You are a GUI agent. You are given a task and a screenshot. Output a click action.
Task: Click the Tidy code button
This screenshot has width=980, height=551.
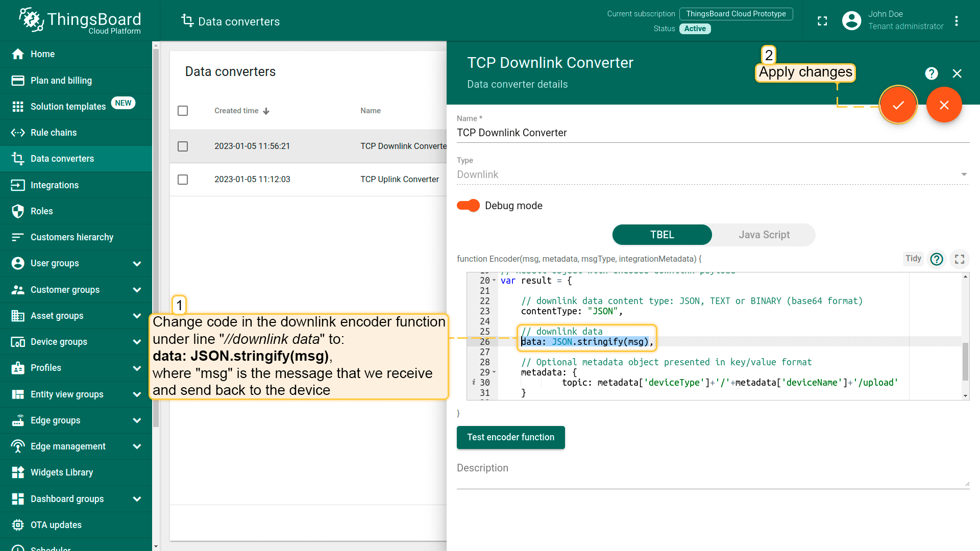point(913,259)
